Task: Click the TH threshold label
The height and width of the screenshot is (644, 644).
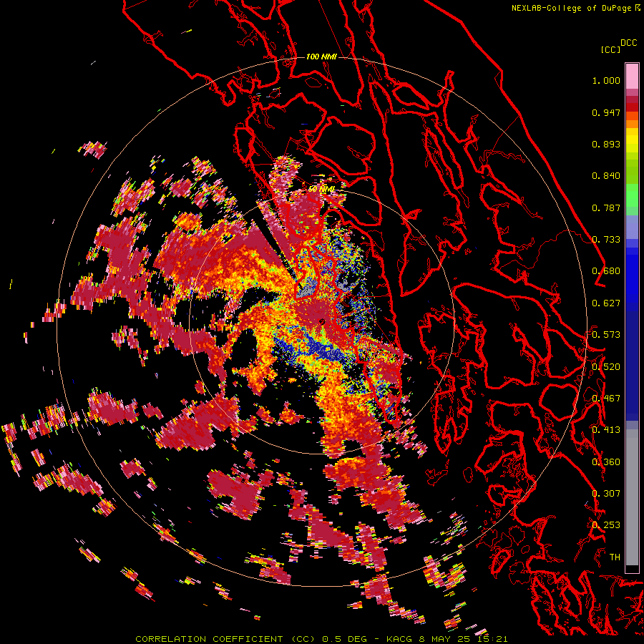Action: click(x=615, y=557)
